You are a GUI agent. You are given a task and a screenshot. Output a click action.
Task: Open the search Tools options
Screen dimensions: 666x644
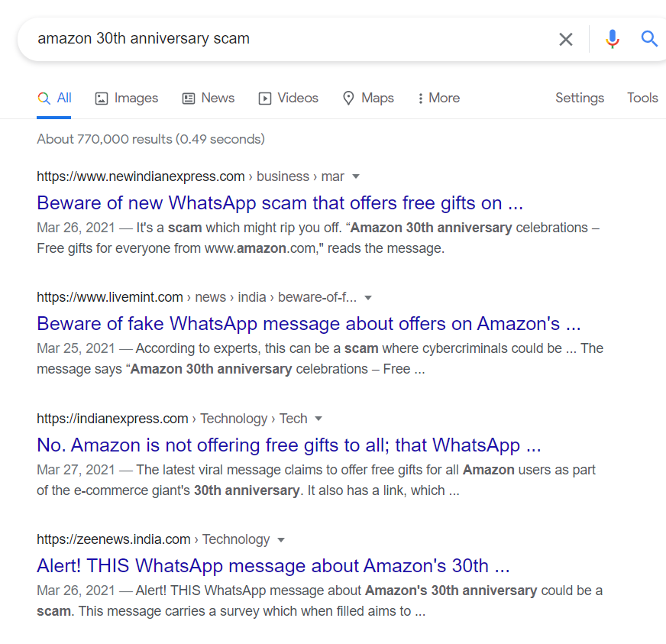(642, 98)
